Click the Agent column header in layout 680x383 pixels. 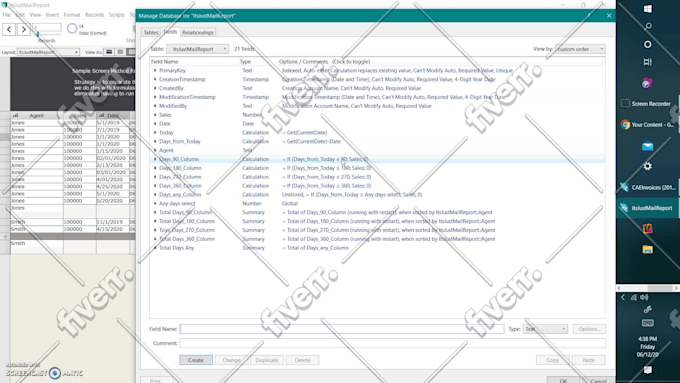[x=36, y=115]
